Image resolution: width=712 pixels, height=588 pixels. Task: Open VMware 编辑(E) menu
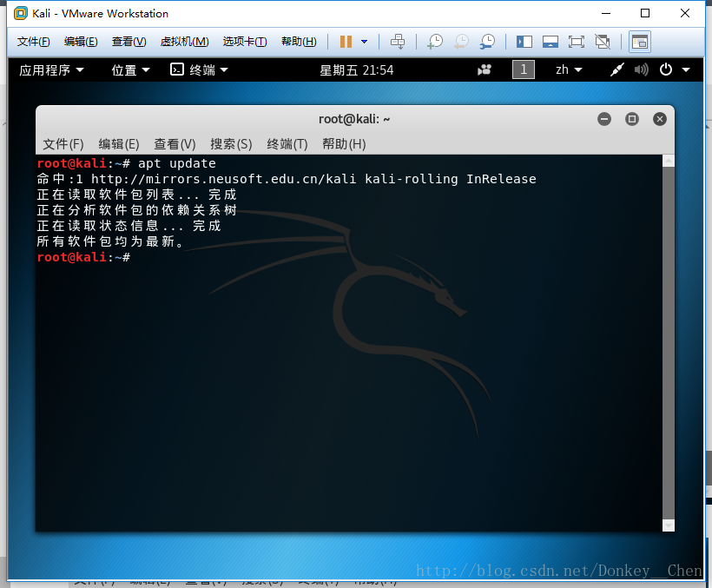click(81, 42)
